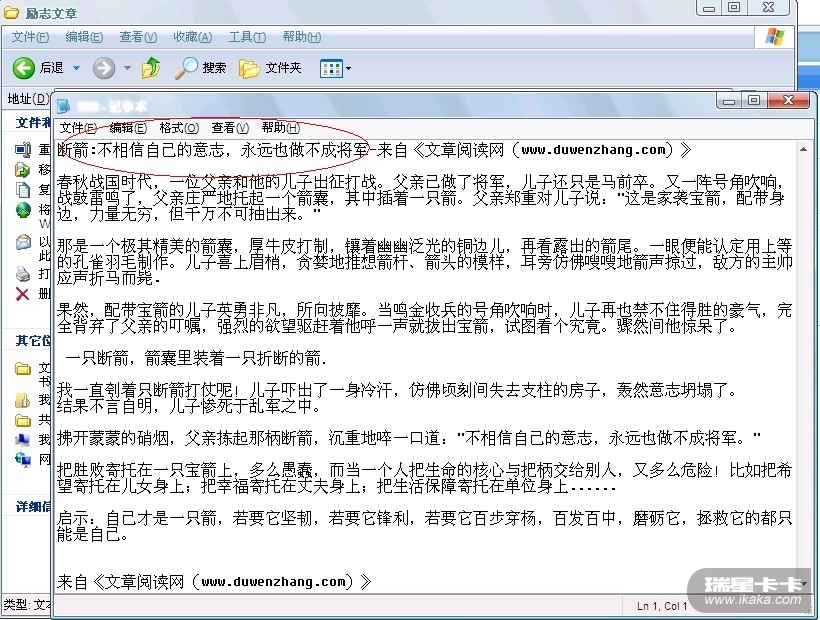820x620 pixels.
Task: Toggle the Folders (文件夹) pane
Action: [270, 68]
